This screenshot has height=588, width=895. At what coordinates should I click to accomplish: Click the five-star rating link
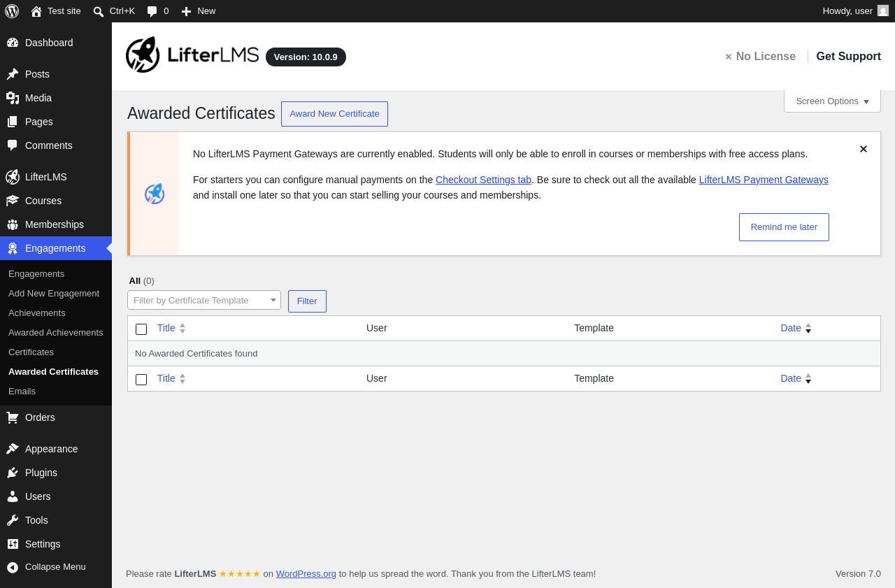click(x=239, y=573)
